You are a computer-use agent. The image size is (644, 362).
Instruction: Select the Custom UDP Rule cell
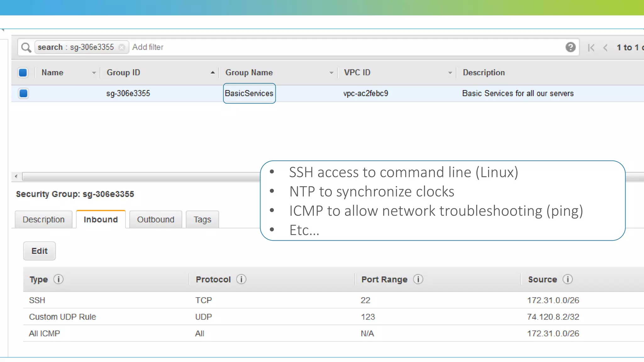pos(62,317)
